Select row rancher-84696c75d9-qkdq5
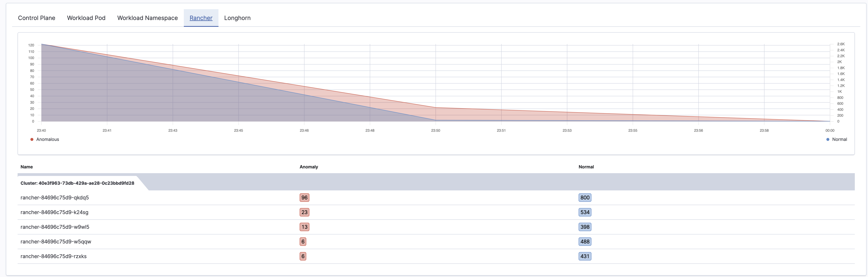This screenshot has width=868, height=277. pos(436,198)
